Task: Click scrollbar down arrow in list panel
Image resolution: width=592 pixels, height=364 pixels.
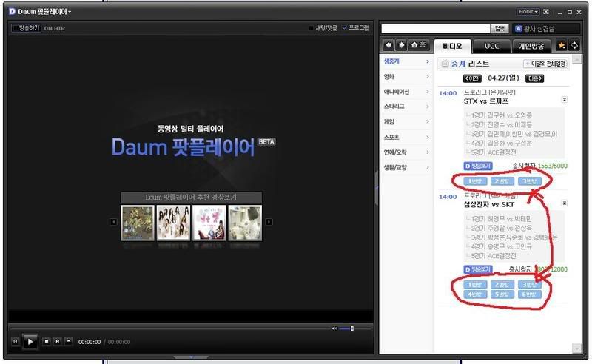Action: tap(576, 348)
